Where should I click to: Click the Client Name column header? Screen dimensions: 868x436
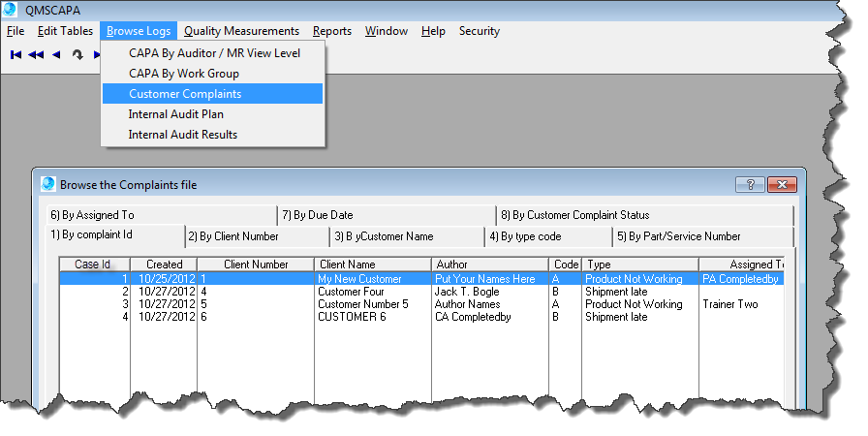click(x=373, y=265)
